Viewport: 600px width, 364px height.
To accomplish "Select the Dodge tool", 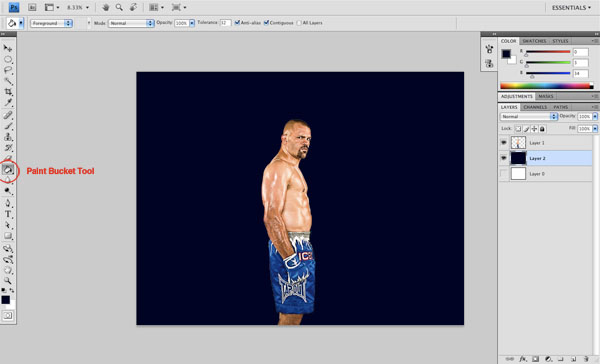I will pos(8,191).
